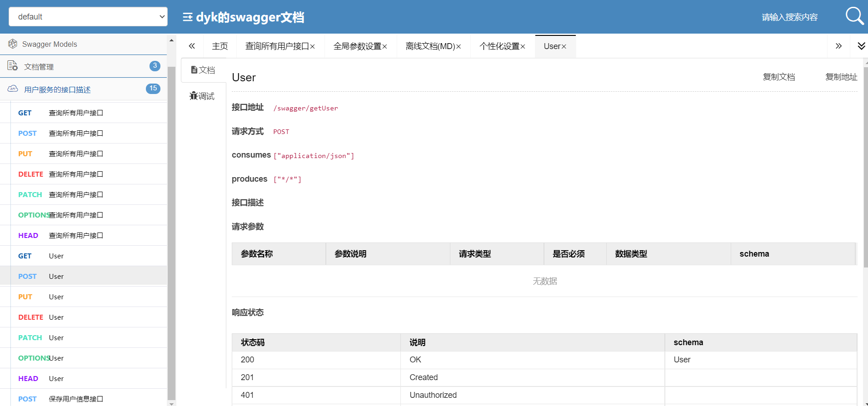Open GET 查询所有用户接口 endpoint
Image resolution: width=868 pixels, height=406 pixels.
(84, 113)
